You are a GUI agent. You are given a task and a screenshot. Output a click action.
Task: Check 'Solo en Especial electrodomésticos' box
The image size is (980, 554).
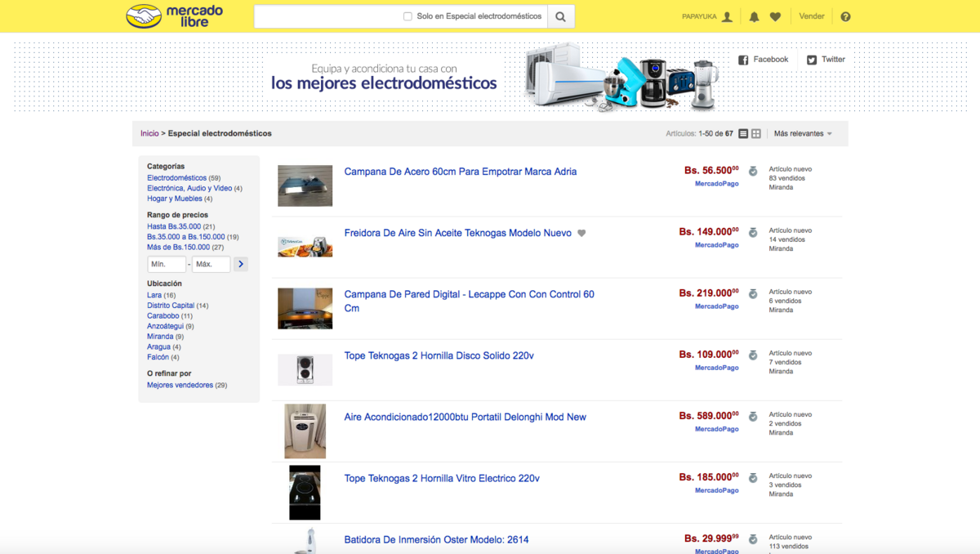tap(408, 16)
